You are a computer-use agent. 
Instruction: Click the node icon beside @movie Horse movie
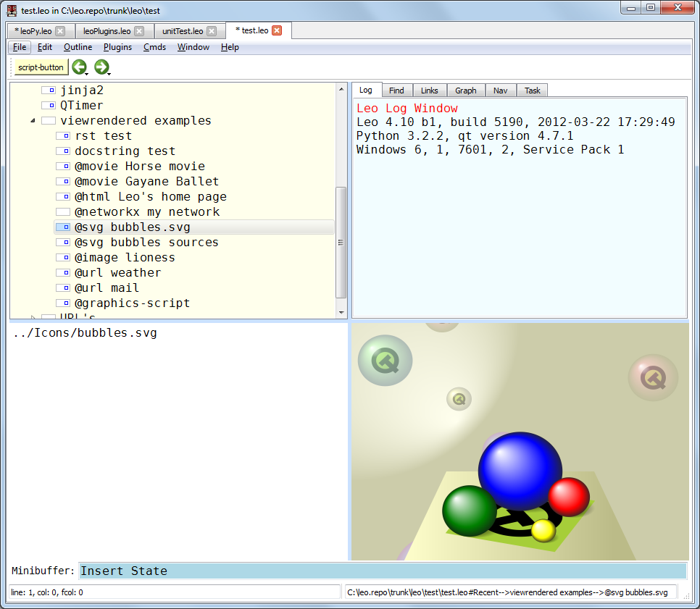[63, 166]
